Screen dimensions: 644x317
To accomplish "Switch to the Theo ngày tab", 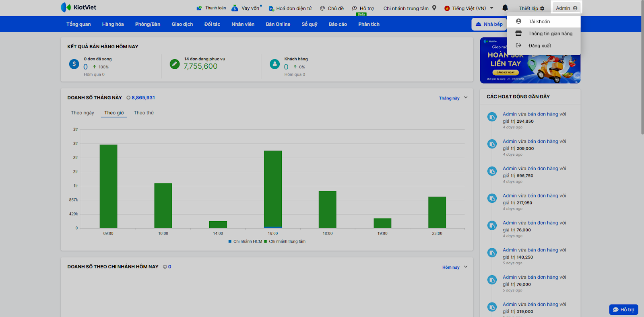I will tap(83, 113).
